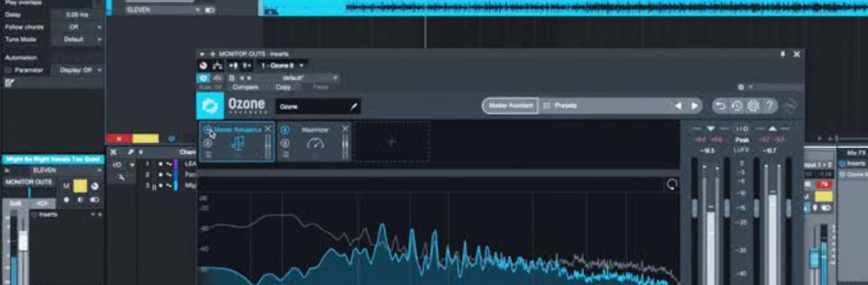Open the default preset dropdown
The image size is (868, 285).
(x=297, y=78)
